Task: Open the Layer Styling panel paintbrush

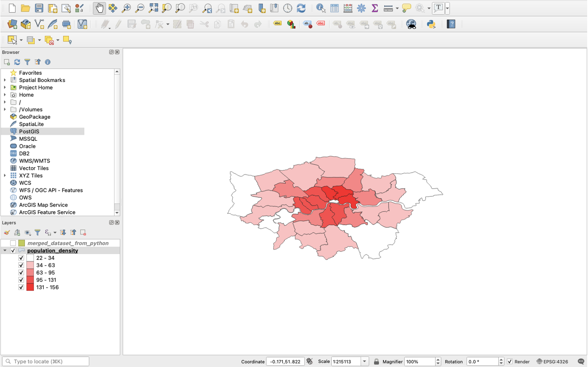Action: [x=7, y=232]
